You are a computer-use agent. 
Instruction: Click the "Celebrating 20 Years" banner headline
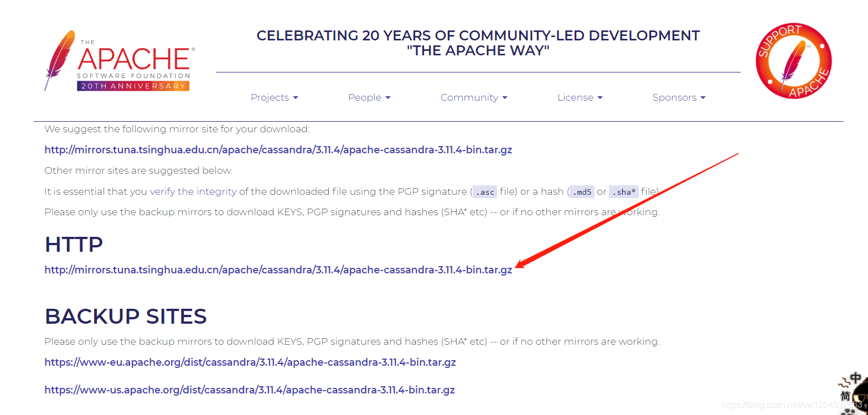[478, 43]
